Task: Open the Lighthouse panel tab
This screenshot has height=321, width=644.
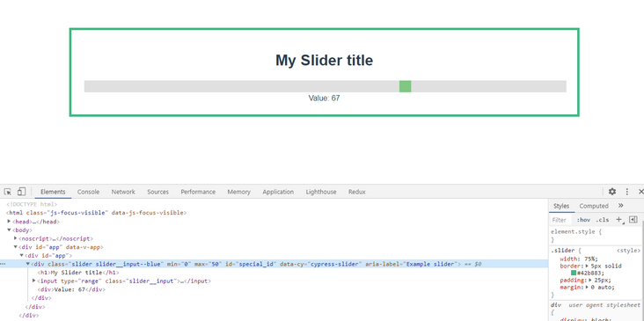Action: [x=321, y=192]
